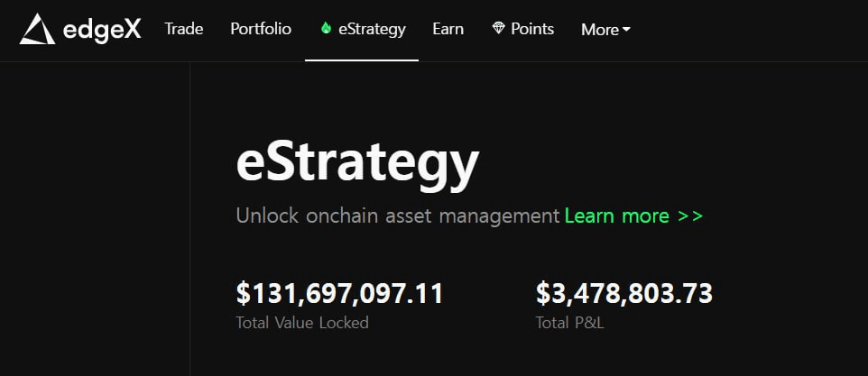Open the More menu
The width and height of the screenshot is (868, 376).
(x=600, y=30)
